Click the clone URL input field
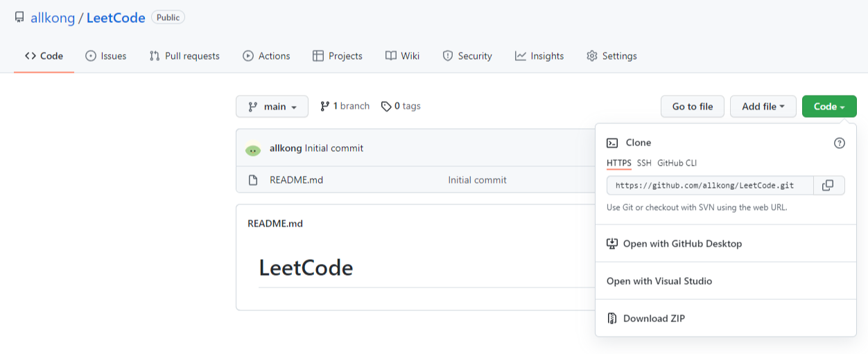 coord(710,186)
